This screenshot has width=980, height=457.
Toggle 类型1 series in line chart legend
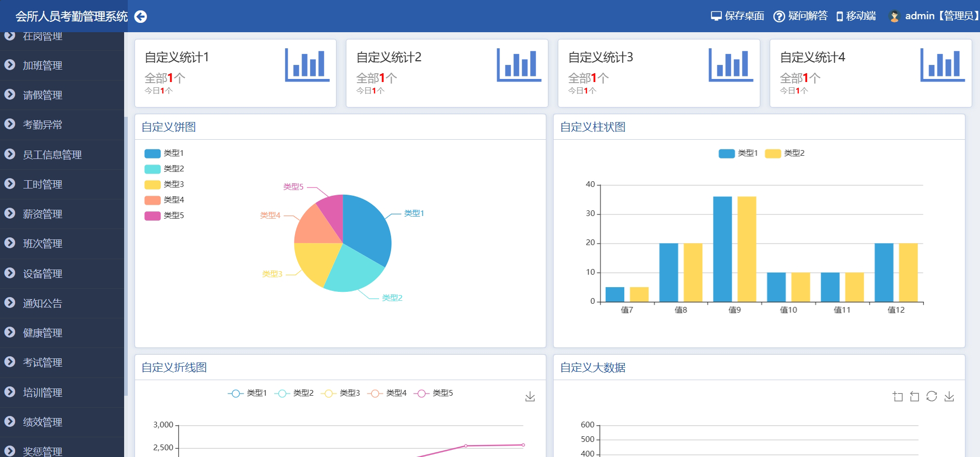pyautogui.click(x=247, y=393)
